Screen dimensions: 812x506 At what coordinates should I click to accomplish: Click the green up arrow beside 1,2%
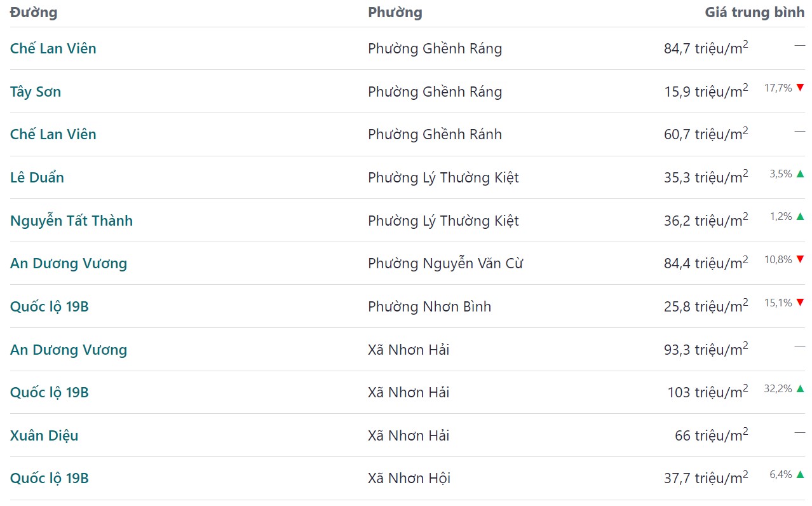coord(800,216)
